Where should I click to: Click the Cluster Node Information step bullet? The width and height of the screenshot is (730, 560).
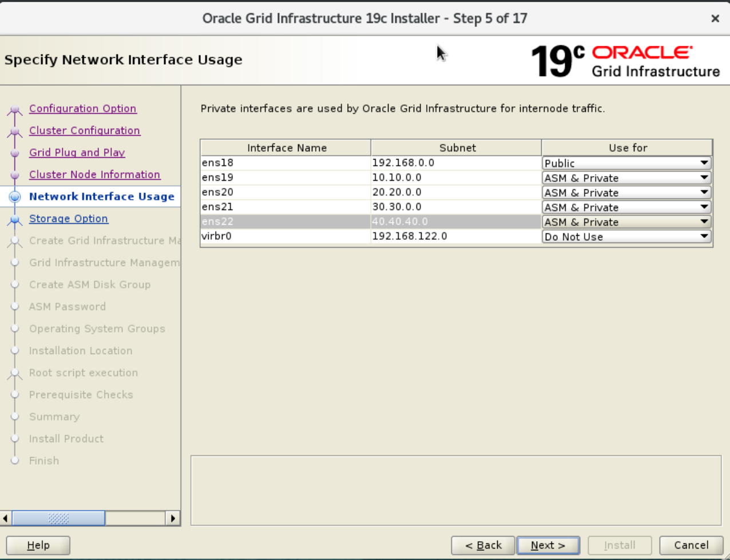pos(15,175)
